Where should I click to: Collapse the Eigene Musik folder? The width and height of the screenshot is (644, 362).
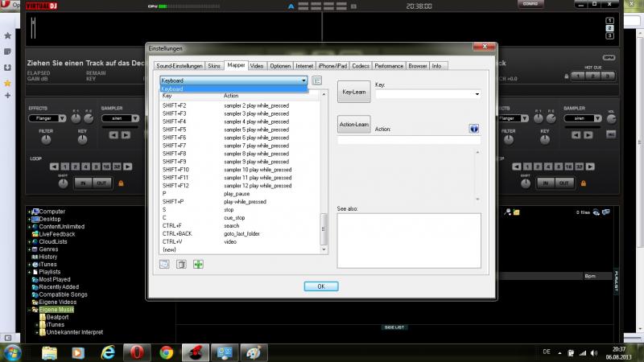click(29, 310)
